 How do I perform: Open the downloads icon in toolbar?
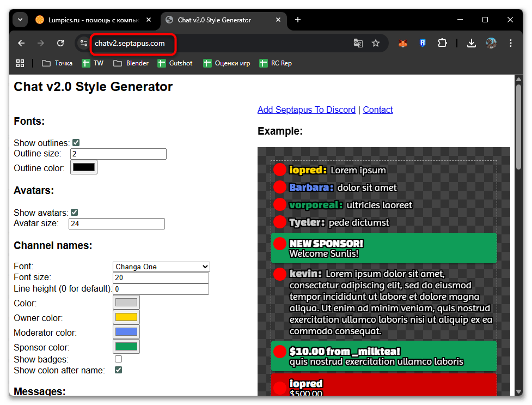tap(472, 43)
